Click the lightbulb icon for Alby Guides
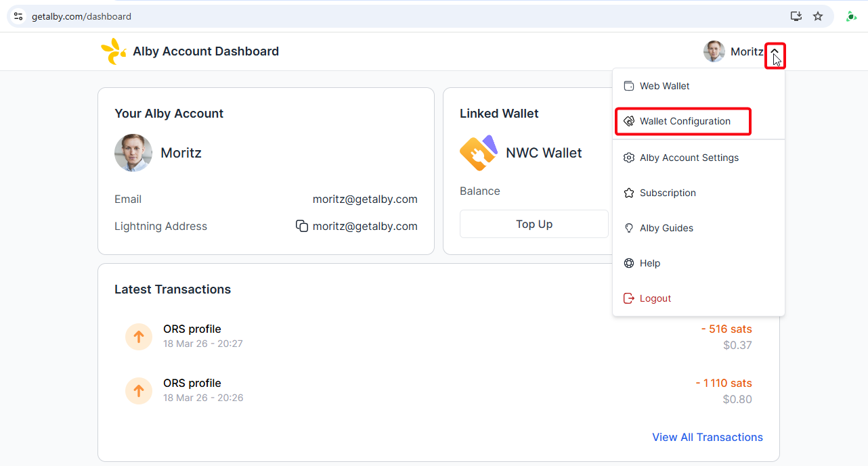This screenshot has width=868, height=466. point(629,228)
